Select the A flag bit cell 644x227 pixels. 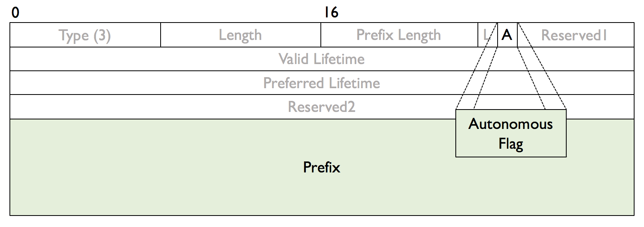click(x=507, y=35)
